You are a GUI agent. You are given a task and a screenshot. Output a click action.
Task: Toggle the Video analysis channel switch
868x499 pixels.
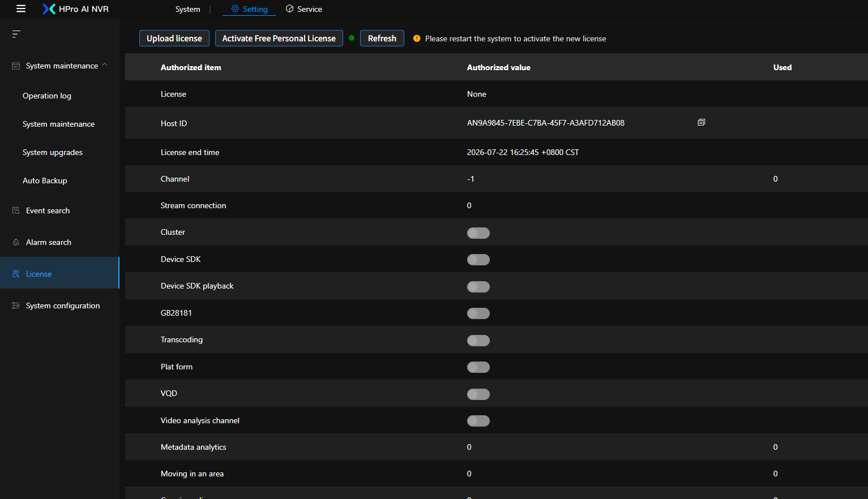478,421
